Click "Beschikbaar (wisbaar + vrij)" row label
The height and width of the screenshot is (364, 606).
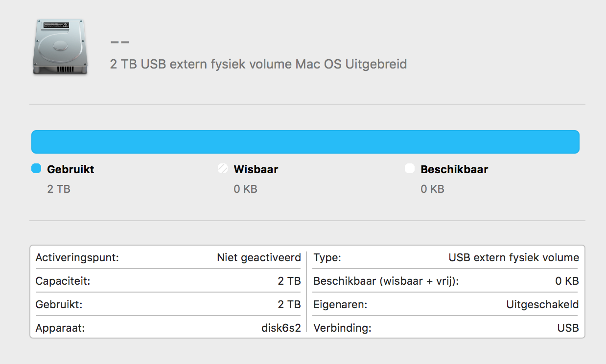pos(386,281)
